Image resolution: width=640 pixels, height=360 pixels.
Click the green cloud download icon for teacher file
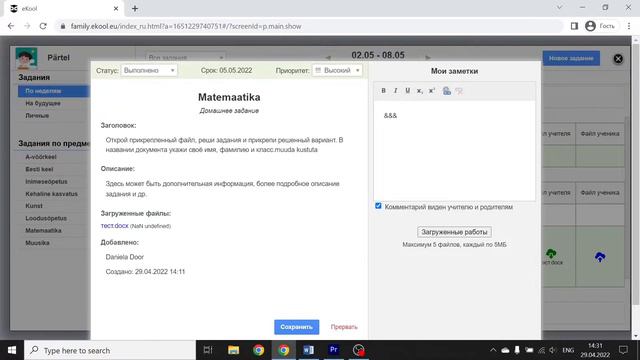[551, 254]
